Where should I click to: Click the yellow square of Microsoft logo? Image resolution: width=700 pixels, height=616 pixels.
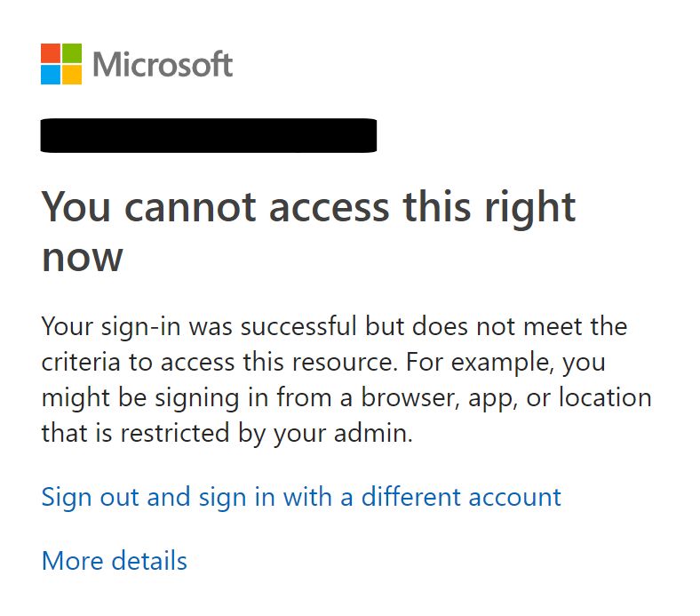point(71,75)
